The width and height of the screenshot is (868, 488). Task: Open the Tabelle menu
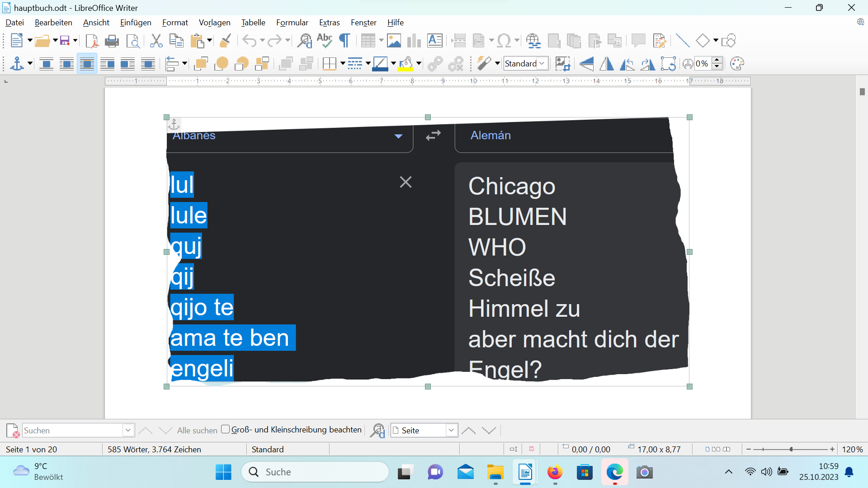tap(253, 23)
